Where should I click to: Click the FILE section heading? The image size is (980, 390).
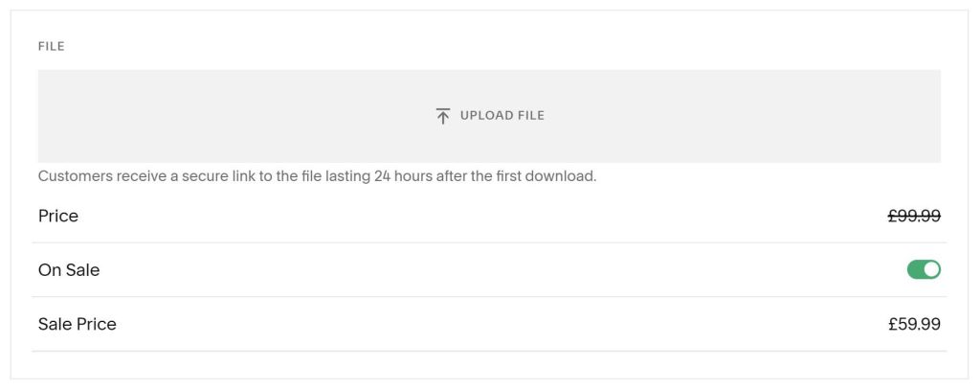point(52,46)
